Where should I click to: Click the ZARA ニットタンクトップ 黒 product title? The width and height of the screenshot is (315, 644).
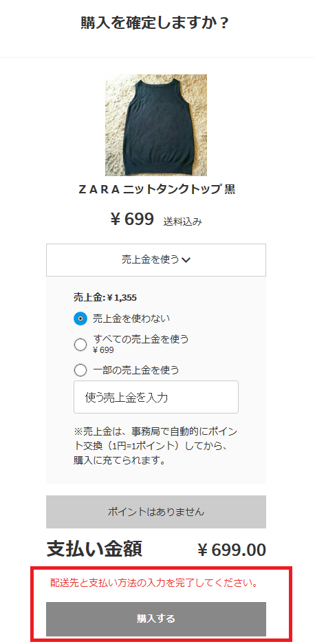(x=156, y=189)
